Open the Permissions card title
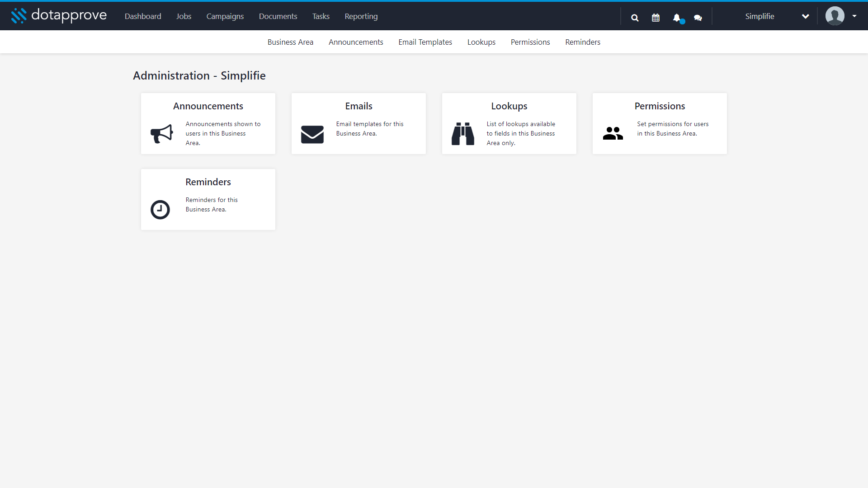This screenshot has height=488, width=868. pos(660,106)
